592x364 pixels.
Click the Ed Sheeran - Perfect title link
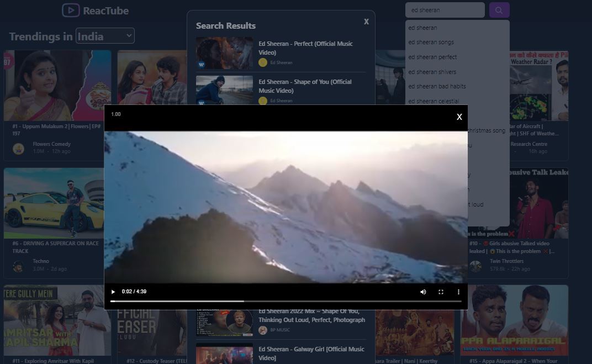[x=305, y=48]
